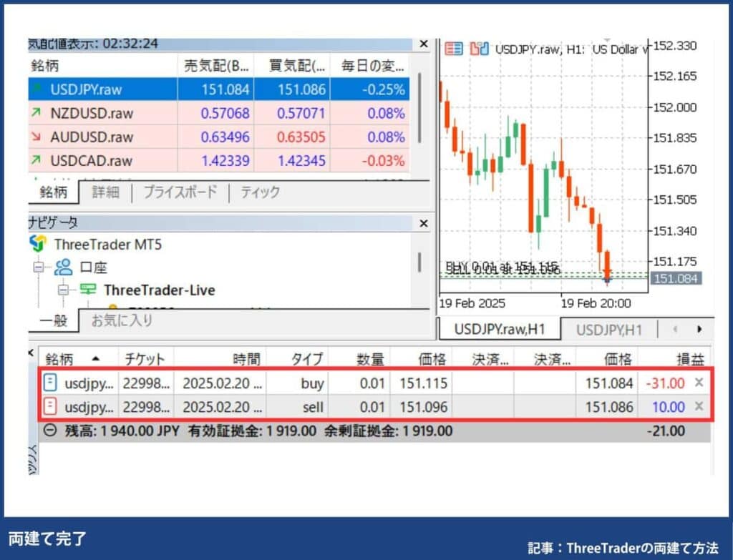Click the sell order document icon
This screenshot has width=733, height=560.
[x=49, y=406]
